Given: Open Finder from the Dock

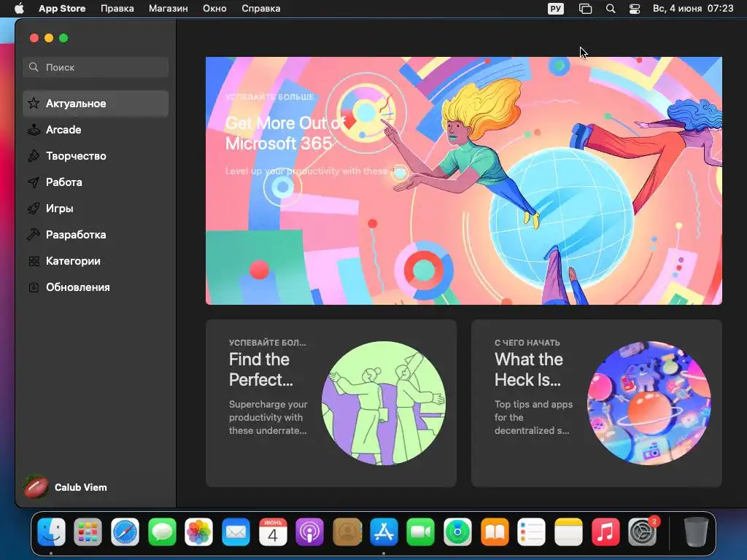Looking at the screenshot, I should click(51, 532).
